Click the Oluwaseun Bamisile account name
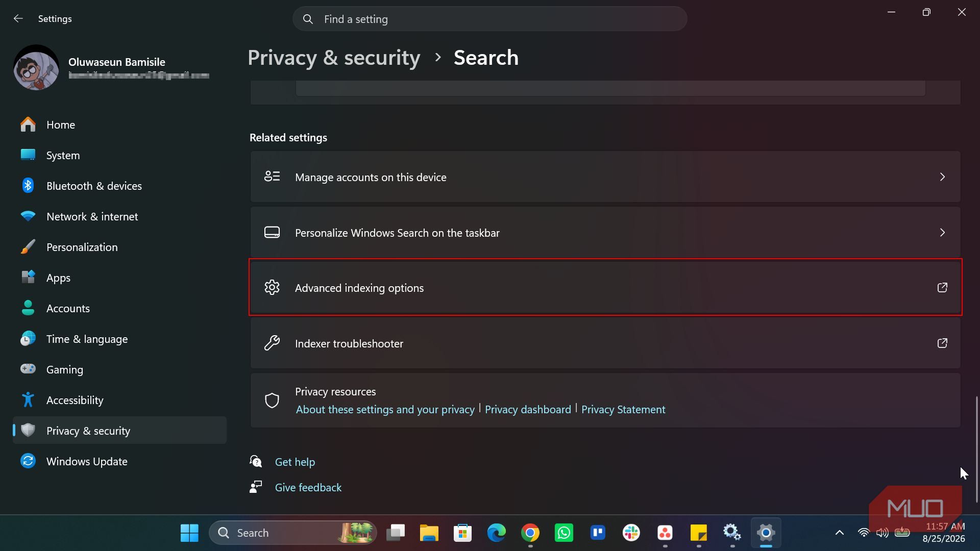This screenshot has height=551, width=980. coord(117,62)
